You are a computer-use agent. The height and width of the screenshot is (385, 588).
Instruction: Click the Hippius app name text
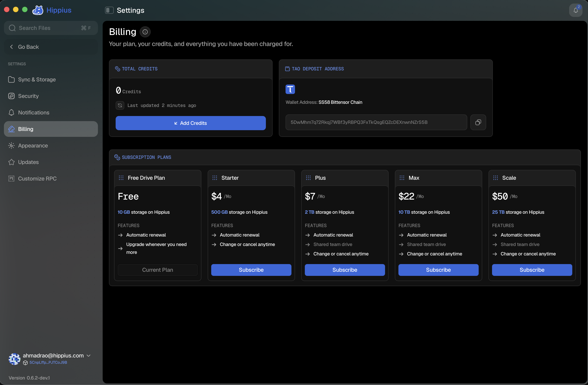[x=59, y=10]
